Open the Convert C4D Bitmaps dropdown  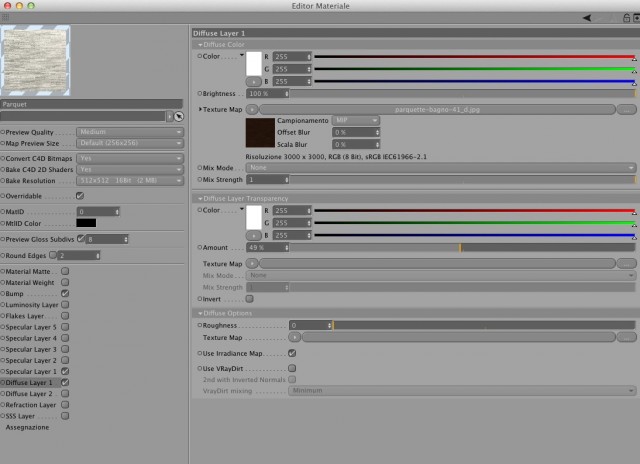coord(130,158)
